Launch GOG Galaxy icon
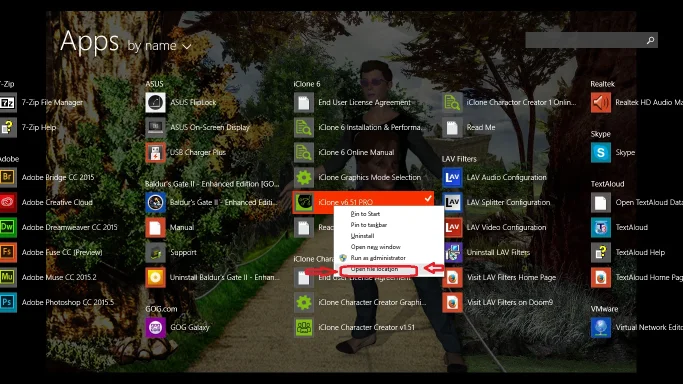The height and width of the screenshot is (384, 683). [x=155, y=327]
